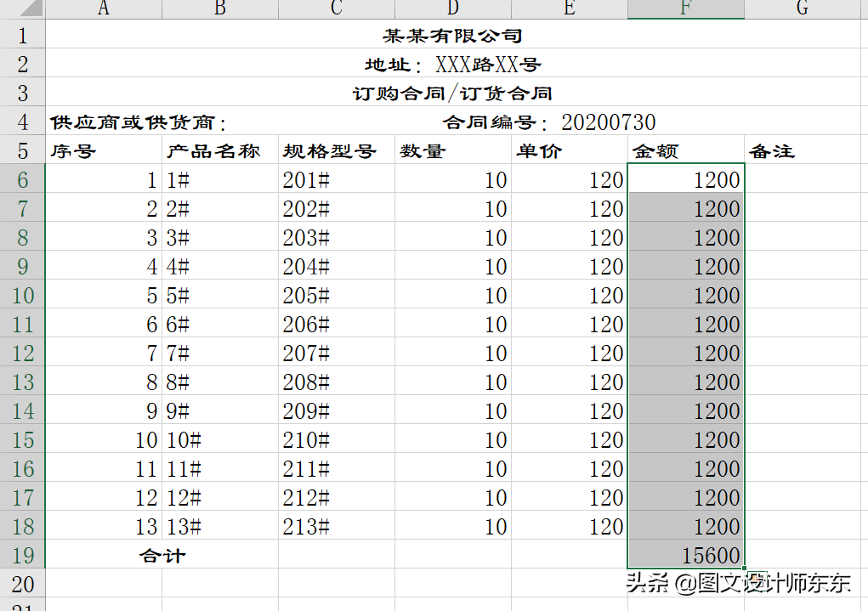This screenshot has width=868, height=611.
Task: Click the 合计 total label cell
Action: (x=162, y=555)
